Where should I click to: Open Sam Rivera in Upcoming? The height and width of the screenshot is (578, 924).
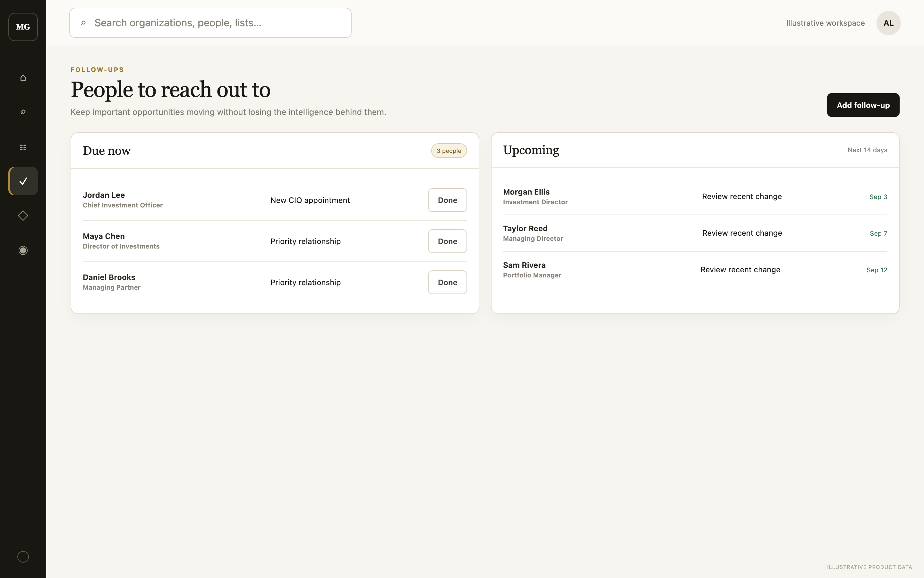click(x=524, y=265)
